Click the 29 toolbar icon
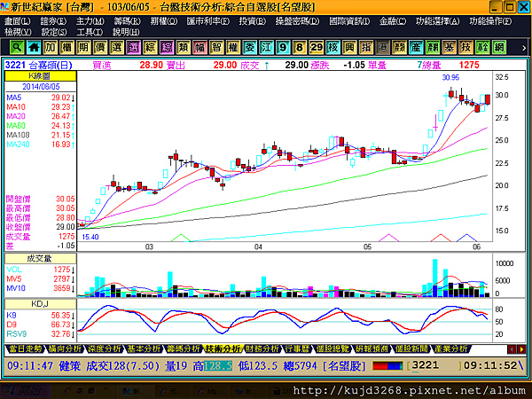The width and height of the screenshot is (532, 399). click(317, 47)
